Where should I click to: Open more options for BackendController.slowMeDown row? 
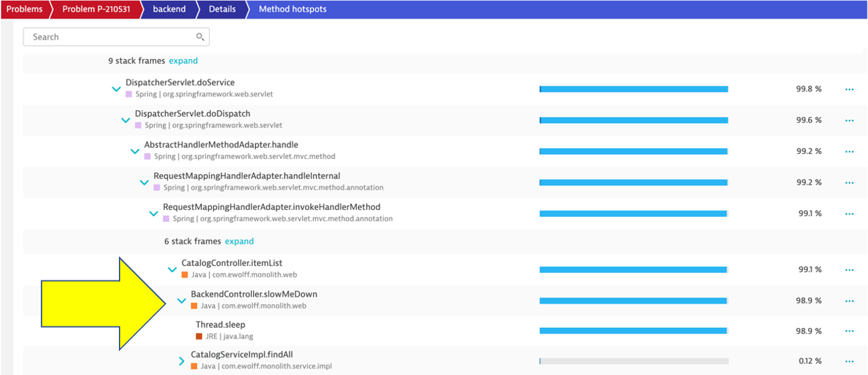point(849,301)
